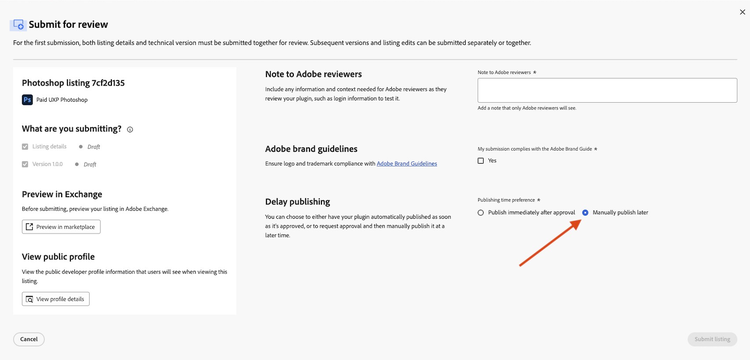Select Manually publish later option
750x360 pixels.
coord(585,213)
